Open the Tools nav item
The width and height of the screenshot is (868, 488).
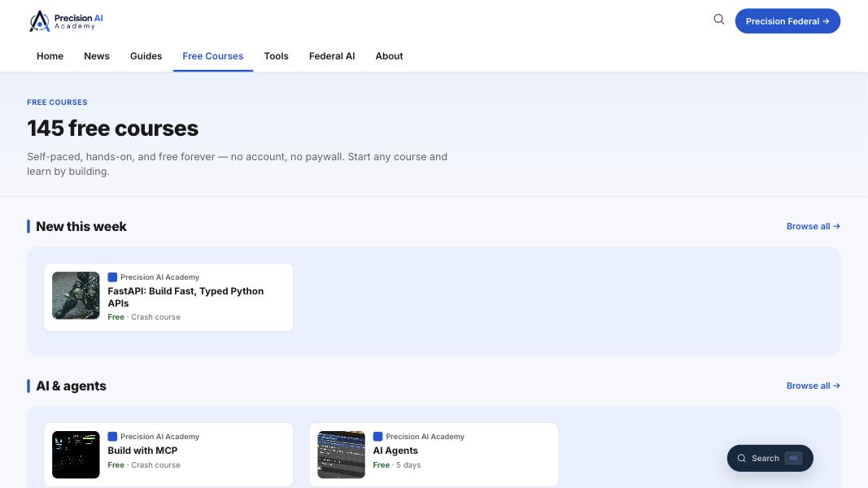(277, 56)
